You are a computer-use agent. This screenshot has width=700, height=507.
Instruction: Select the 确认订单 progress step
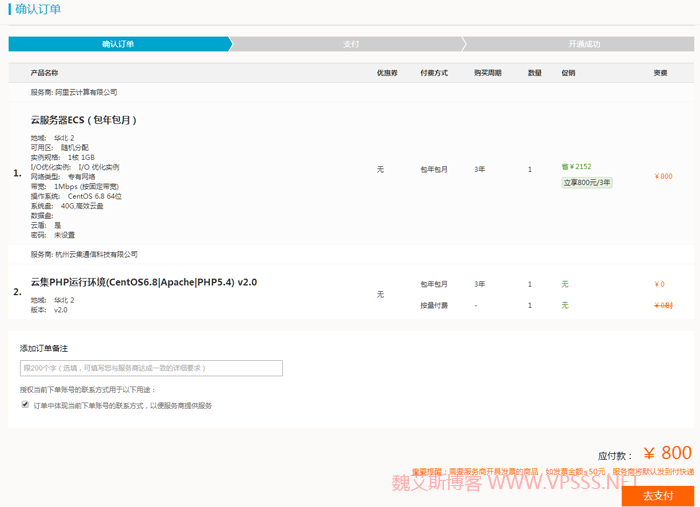pos(118,44)
